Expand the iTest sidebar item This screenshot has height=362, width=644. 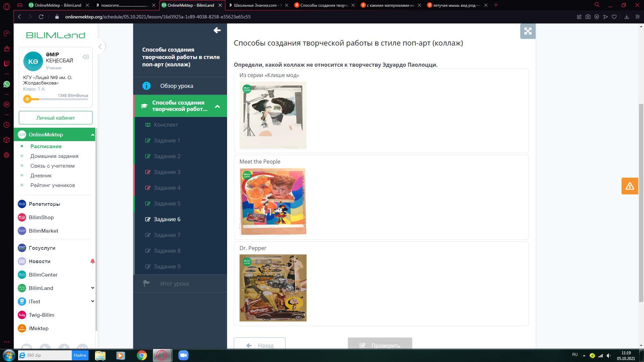click(93, 302)
